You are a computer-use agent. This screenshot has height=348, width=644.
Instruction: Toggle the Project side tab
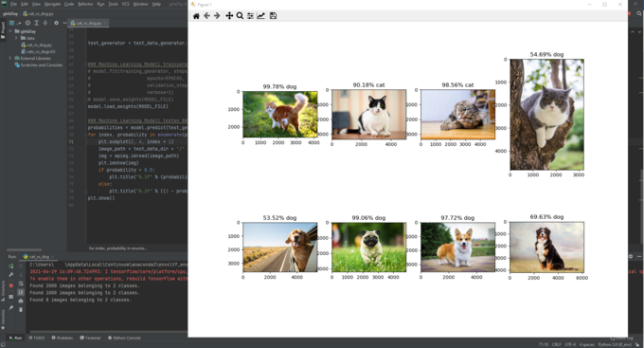(3, 30)
